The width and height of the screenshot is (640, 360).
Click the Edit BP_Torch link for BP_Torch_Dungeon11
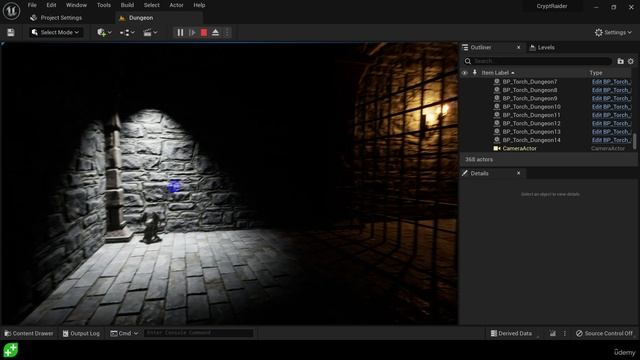(x=611, y=115)
